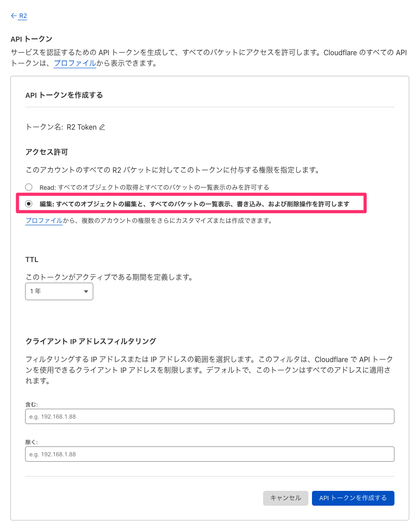
Task: Open the TTL 1年 dropdown
Action: [x=59, y=292]
